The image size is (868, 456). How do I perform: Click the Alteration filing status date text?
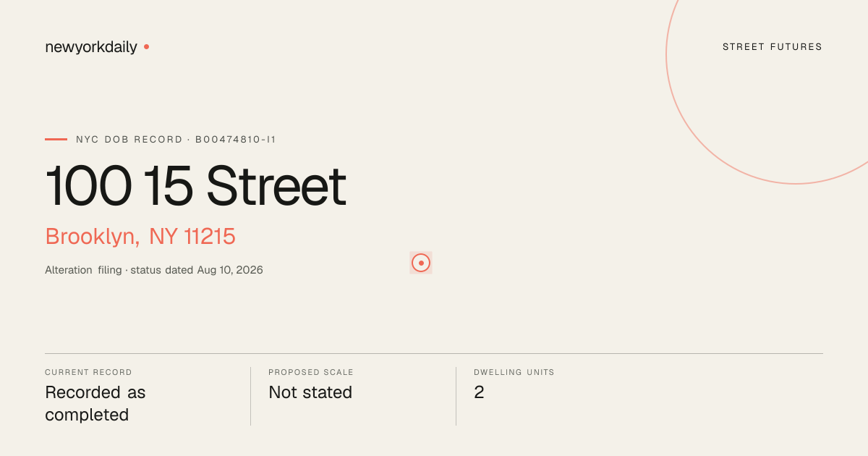tap(154, 270)
